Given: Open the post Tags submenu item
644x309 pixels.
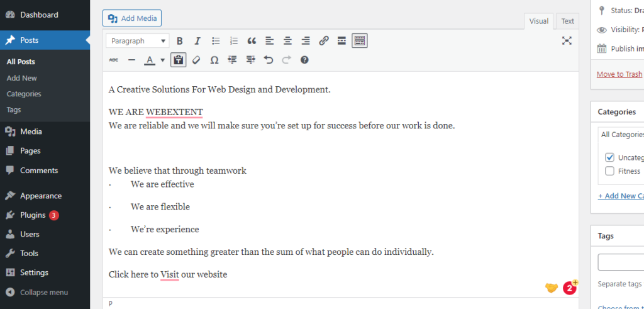Looking at the screenshot, I should click(14, 110).
